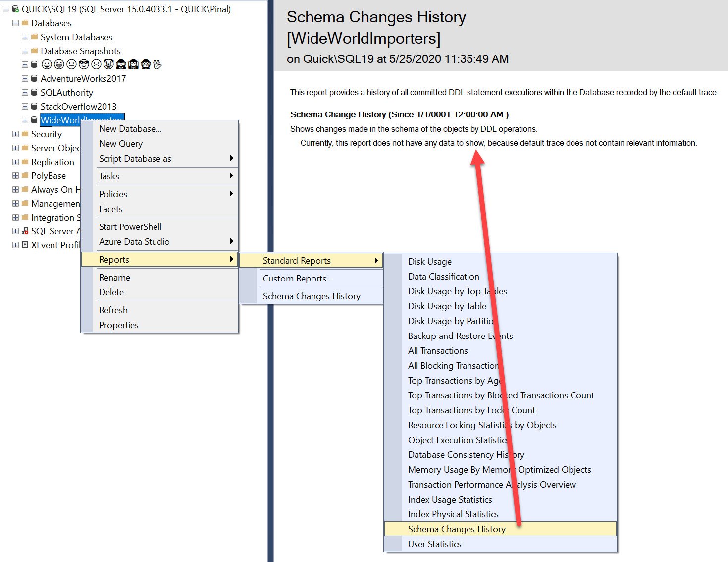
Task: Click the AdventureWorks2017 database icon
Action: (x=34, y=78)
